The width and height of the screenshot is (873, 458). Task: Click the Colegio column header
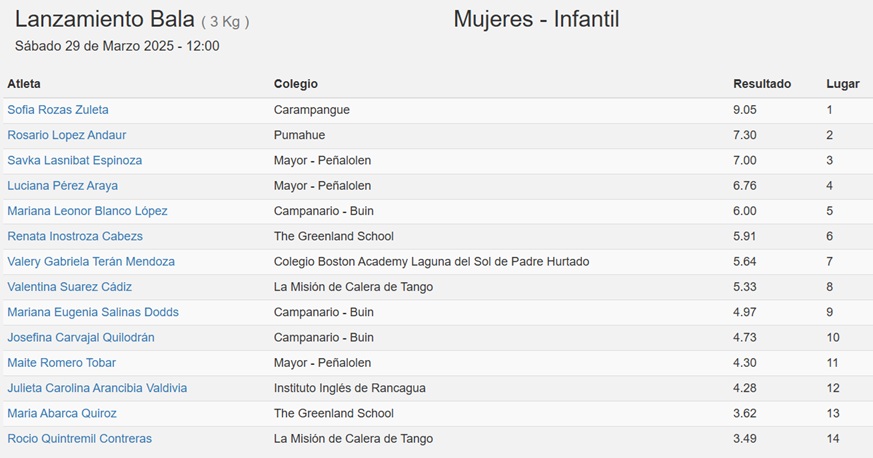(296, 84)
